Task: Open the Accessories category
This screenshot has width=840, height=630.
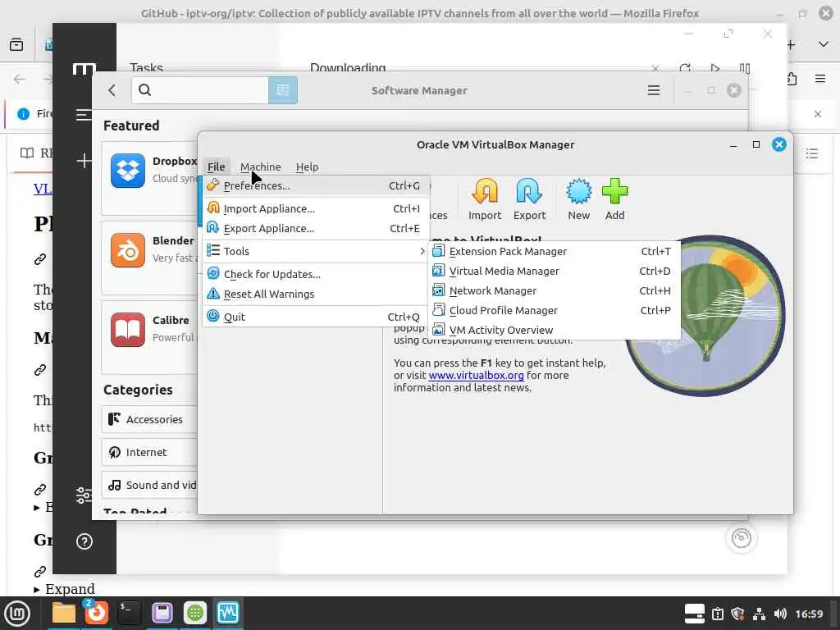Action: (150, 419)
